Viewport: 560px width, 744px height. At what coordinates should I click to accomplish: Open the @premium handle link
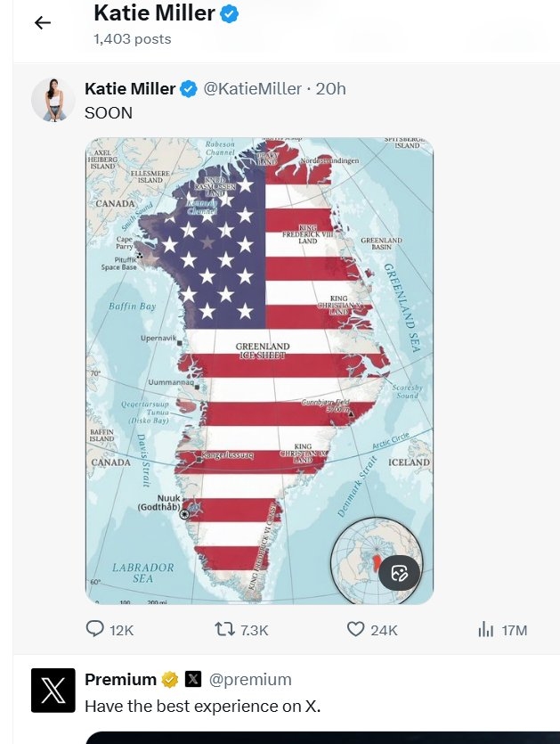pos(250,680)
